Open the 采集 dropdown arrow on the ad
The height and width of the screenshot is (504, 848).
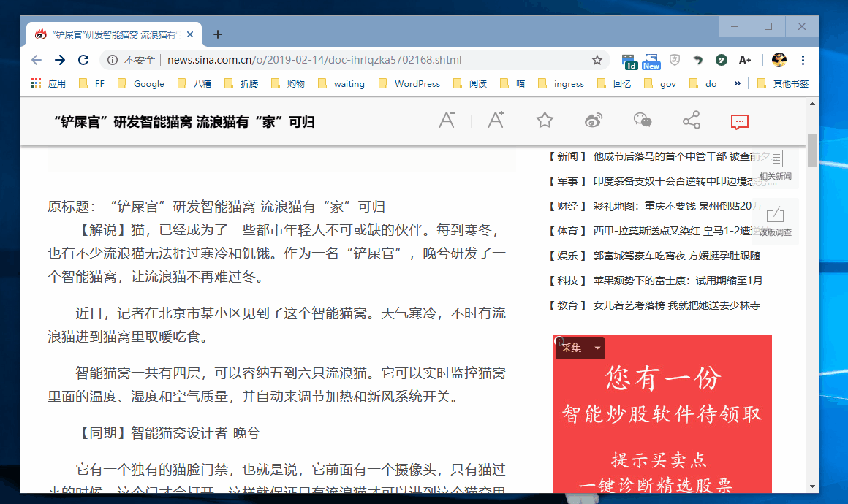point(597,348)
